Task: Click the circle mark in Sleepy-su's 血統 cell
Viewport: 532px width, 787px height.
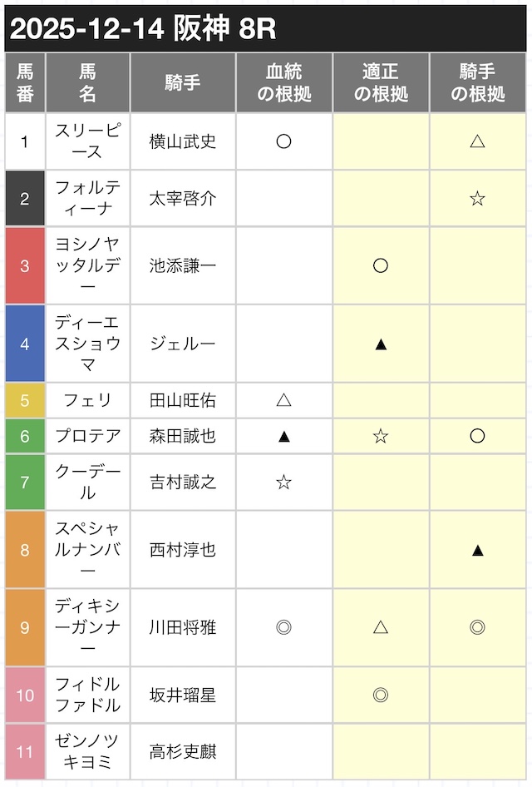Action: point(283,141)
